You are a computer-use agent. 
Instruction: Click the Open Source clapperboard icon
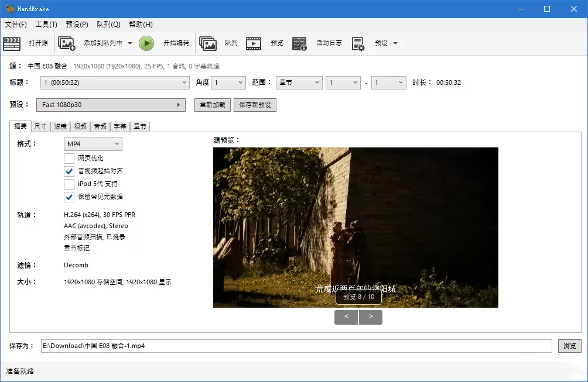[x=12, y=43]
